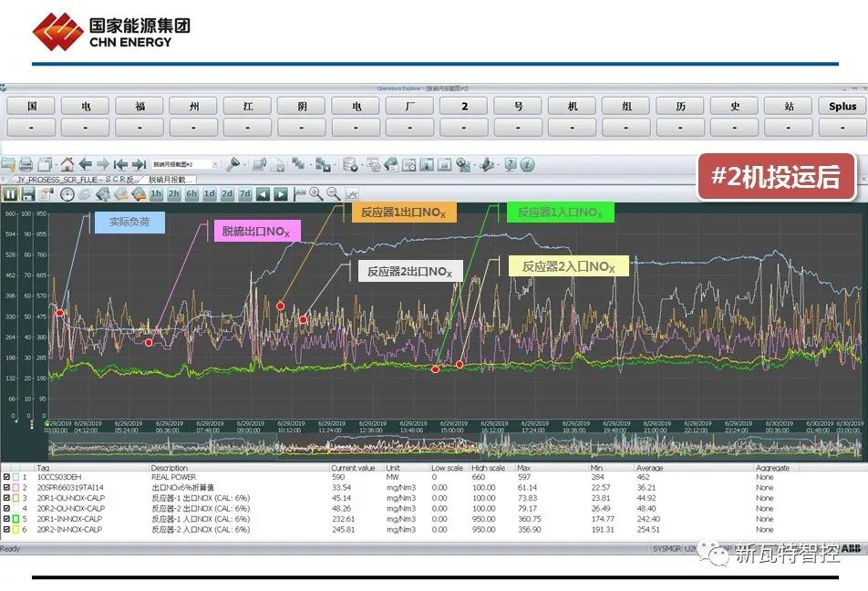
Task: Click the ruler cursor icon in the trend toolbar
Action: point(299,194)
